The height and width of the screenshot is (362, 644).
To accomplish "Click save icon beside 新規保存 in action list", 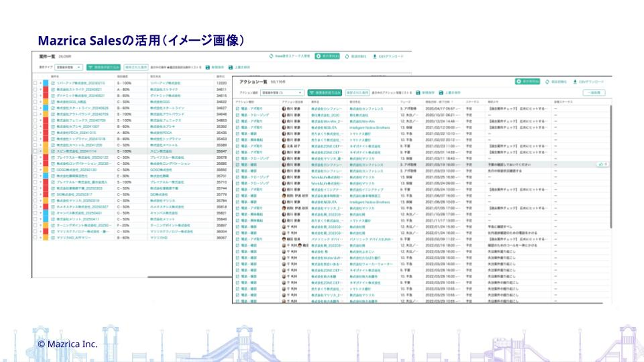I will pyautogui.click(x=418, y=93).
